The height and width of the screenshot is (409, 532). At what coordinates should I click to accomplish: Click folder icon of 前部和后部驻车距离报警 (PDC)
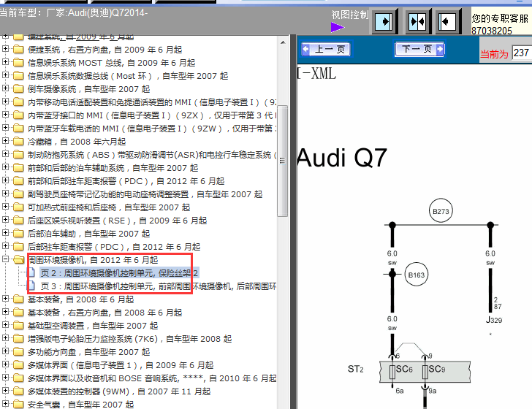click(x=18, y=181)
